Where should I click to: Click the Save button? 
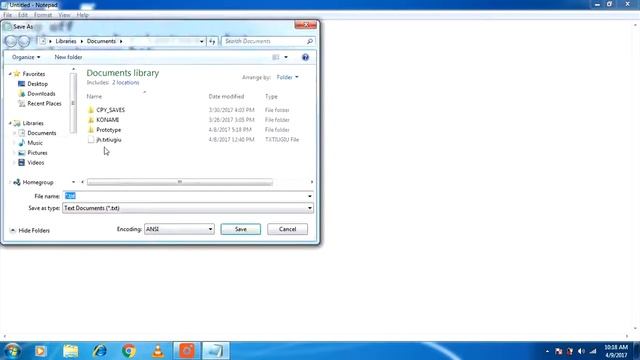click(240, 229)
